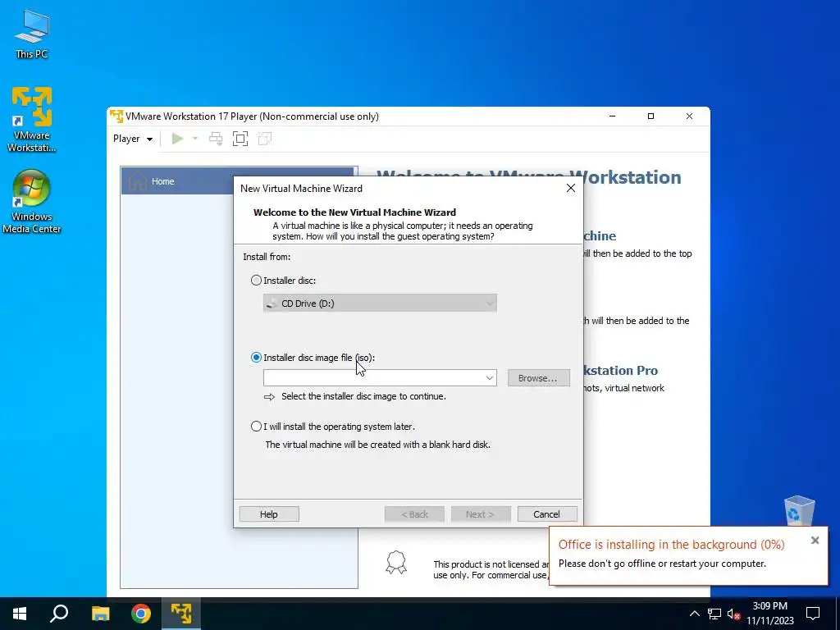Open Windows Media Center desktop shortcut
Viewport: 840px width, 630px height.
point(32,202)
